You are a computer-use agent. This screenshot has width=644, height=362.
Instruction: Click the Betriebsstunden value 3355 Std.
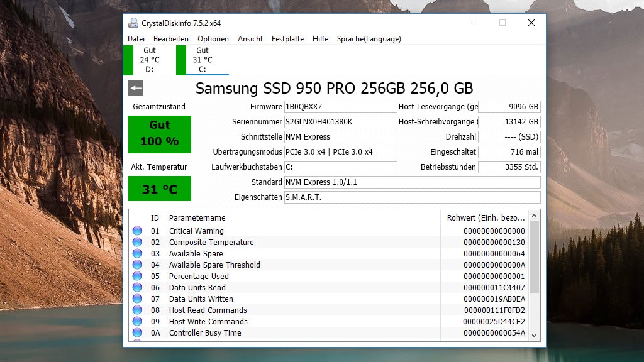coord(509,167)
